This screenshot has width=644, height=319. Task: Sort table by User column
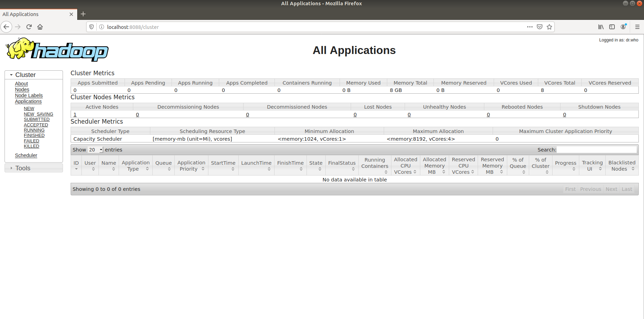90,165
